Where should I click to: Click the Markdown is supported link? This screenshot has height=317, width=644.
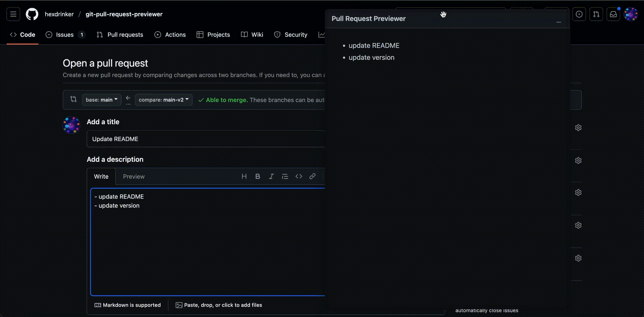(128, 305)
